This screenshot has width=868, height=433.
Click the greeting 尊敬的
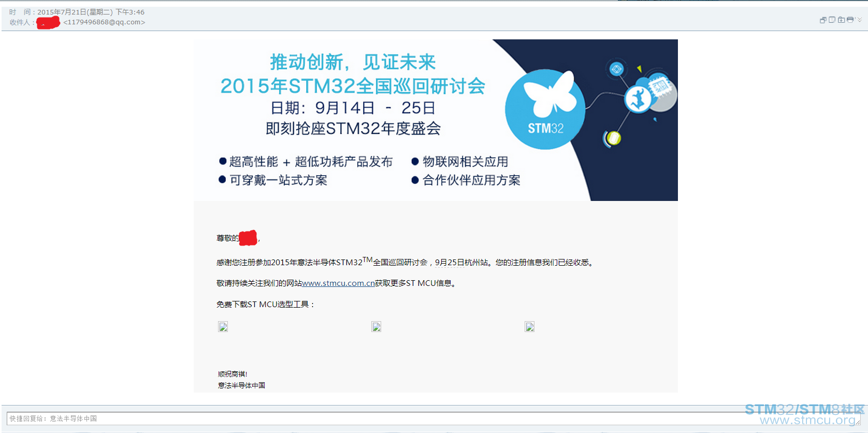(x=227, y=238)
